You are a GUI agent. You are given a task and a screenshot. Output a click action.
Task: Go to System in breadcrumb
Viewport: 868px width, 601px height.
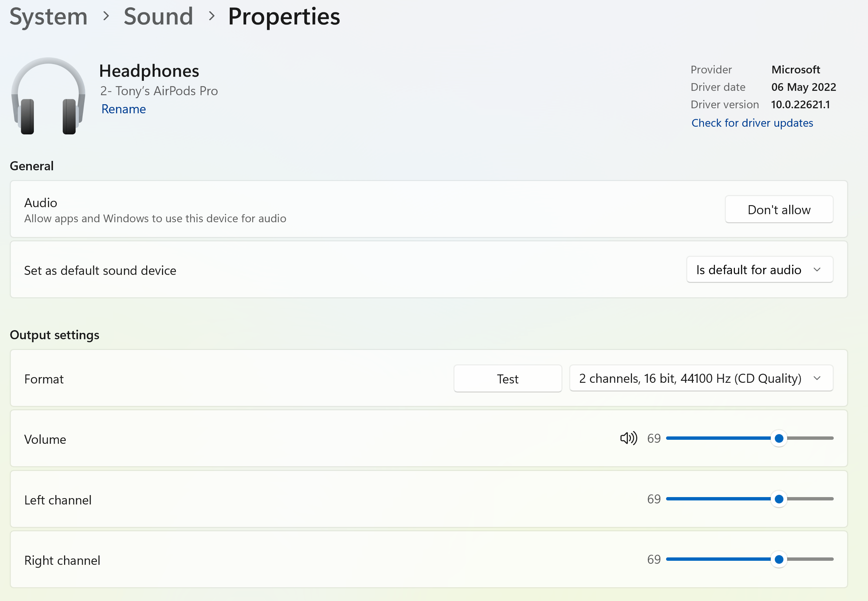pyautogui.click(x=48, y=16)
